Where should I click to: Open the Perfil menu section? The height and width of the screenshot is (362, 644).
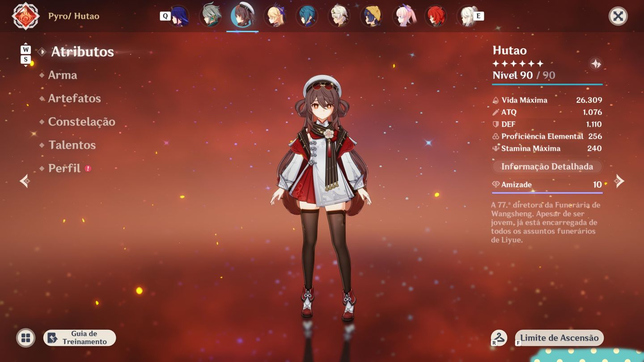[64, 168]
